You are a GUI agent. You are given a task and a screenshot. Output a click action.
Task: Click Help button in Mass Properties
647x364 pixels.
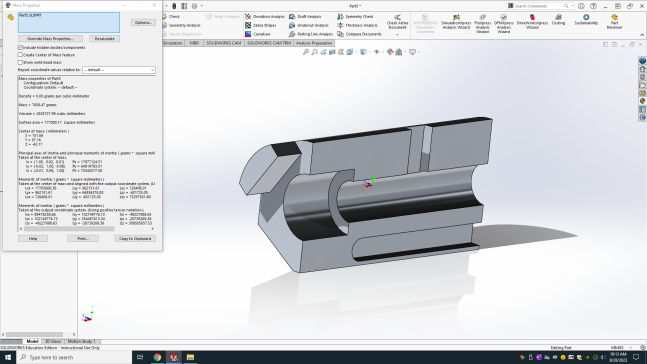click(33, 239)
